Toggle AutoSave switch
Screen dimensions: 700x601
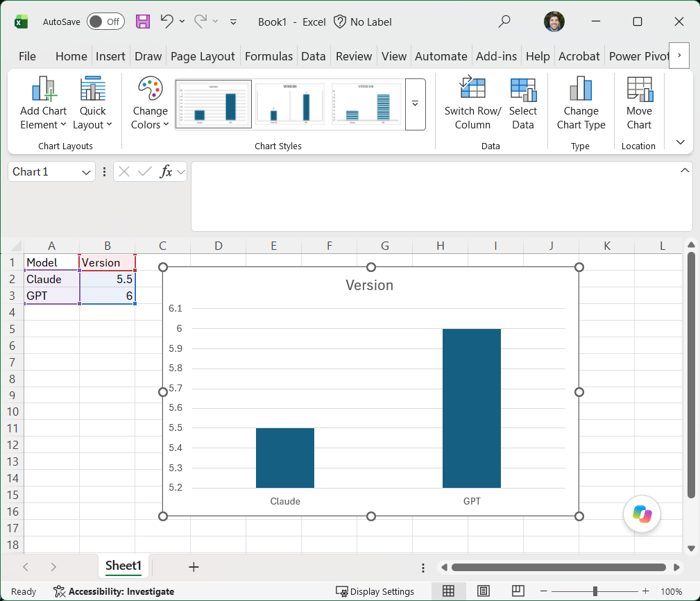point(105,22)
